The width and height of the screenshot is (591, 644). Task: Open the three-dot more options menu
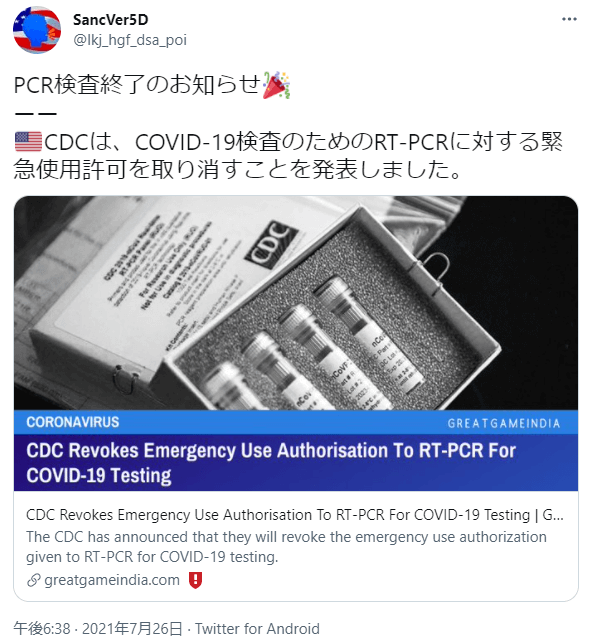(569, 19)
